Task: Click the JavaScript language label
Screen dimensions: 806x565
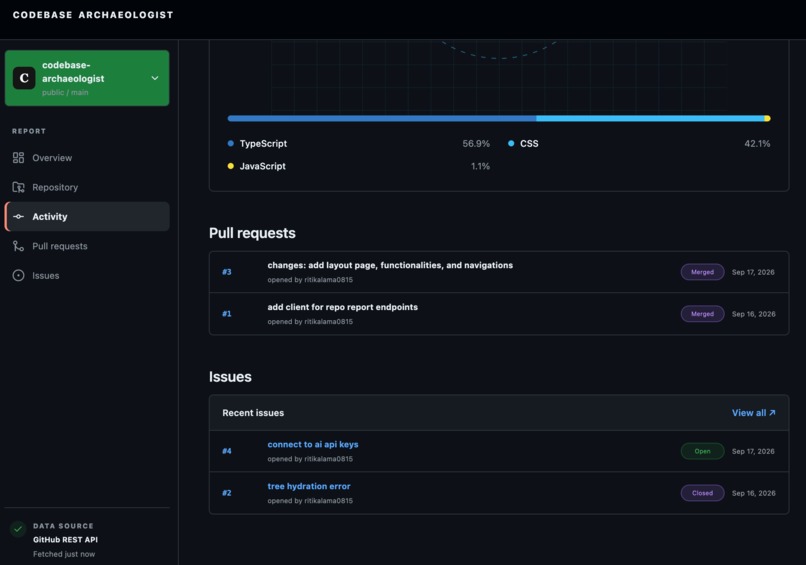Action: pos(263,166)
